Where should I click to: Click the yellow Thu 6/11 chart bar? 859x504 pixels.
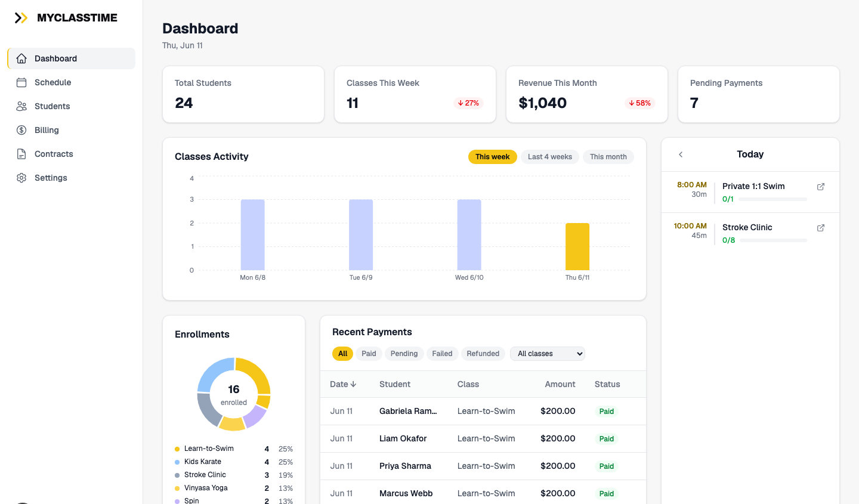coord(577,247)
